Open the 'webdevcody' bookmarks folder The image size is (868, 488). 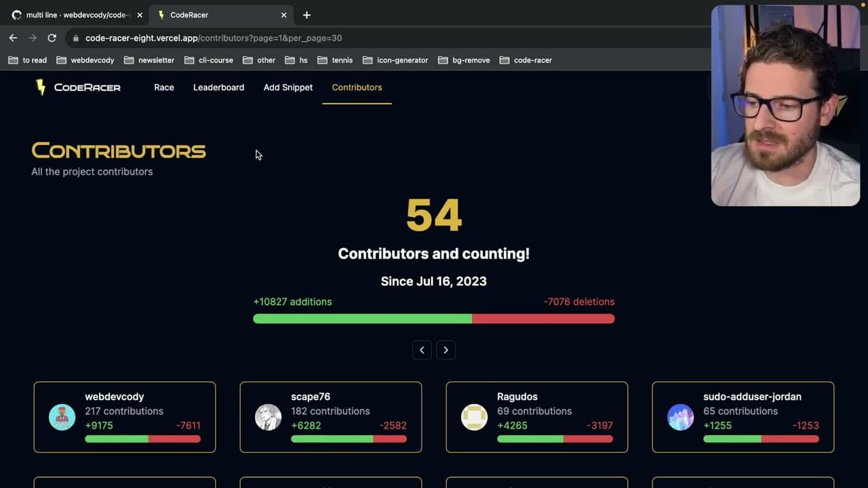tap(85, 60)
